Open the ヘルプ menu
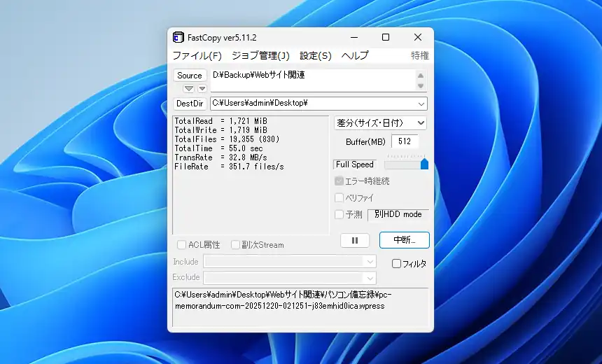This screenshot has height=364, width=602. pos(355,56)
